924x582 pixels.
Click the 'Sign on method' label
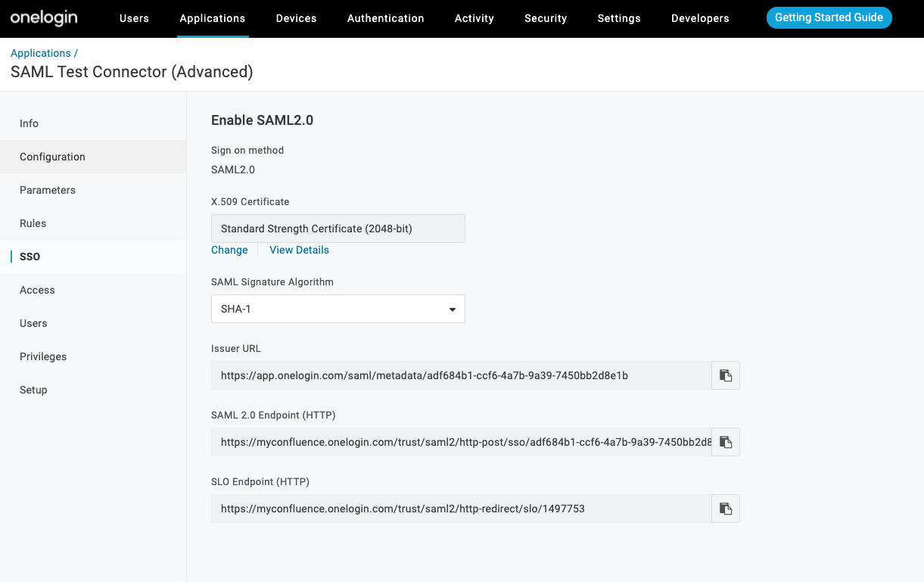247,150
